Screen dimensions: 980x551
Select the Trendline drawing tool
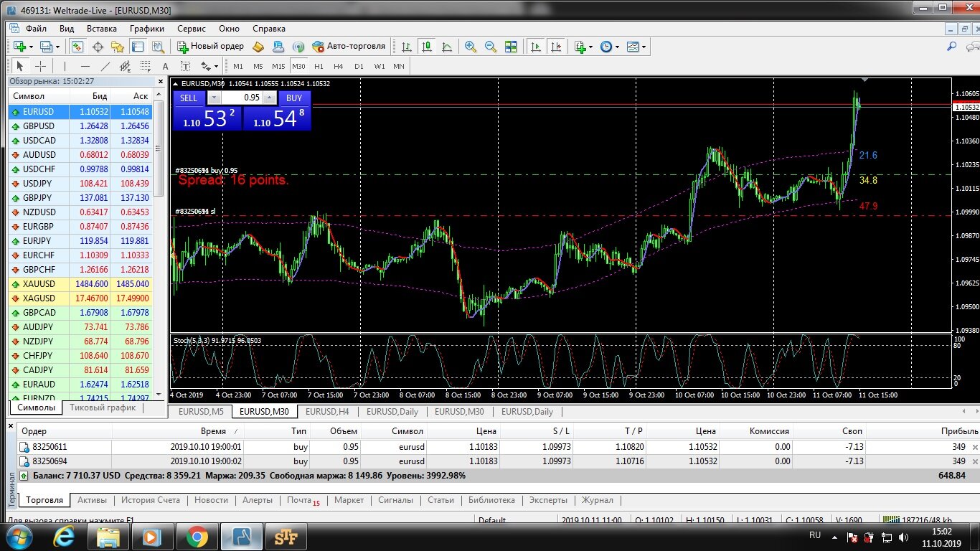click(105, 66)
